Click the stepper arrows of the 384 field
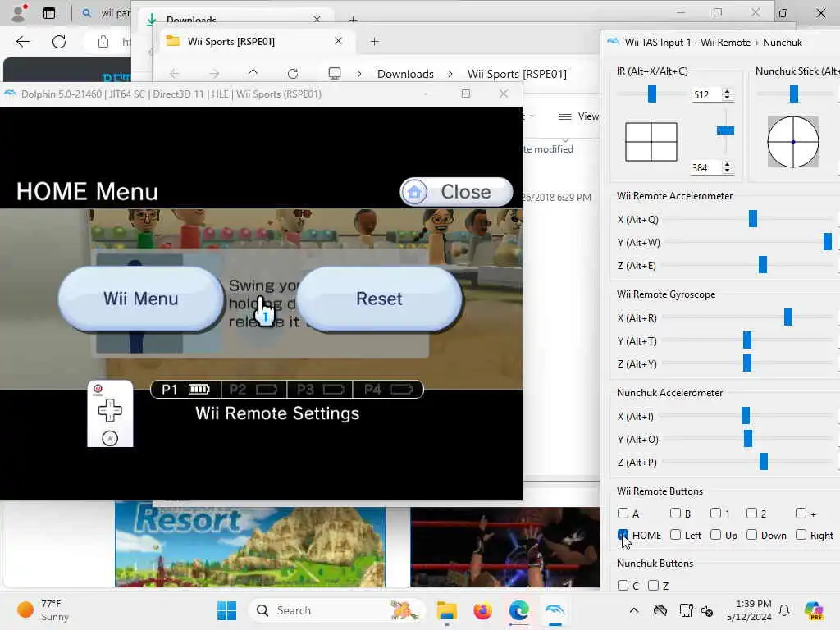This screenshot has width=840, height=630. (x=727, y=167)
